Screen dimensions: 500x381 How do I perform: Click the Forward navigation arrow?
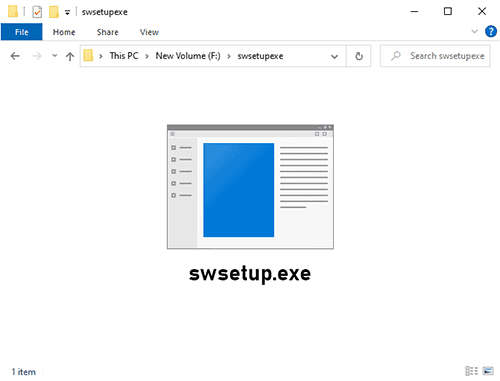click(x=37, y=56)
